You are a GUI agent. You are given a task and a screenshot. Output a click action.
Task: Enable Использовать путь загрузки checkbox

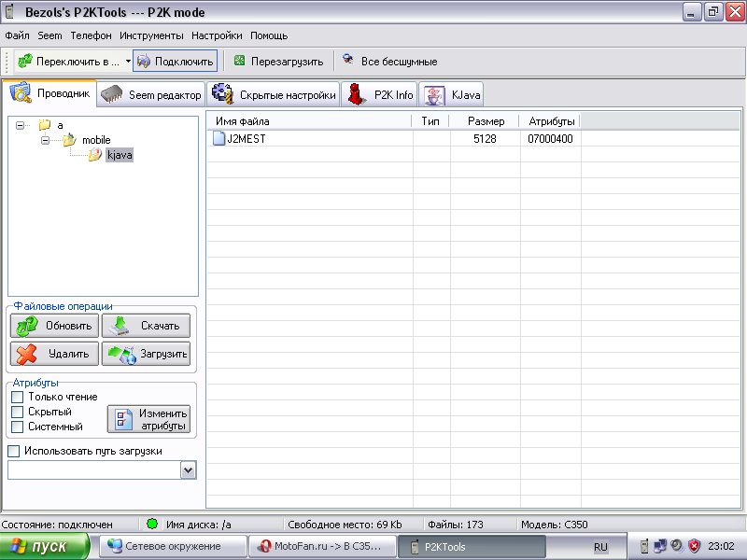14,451
